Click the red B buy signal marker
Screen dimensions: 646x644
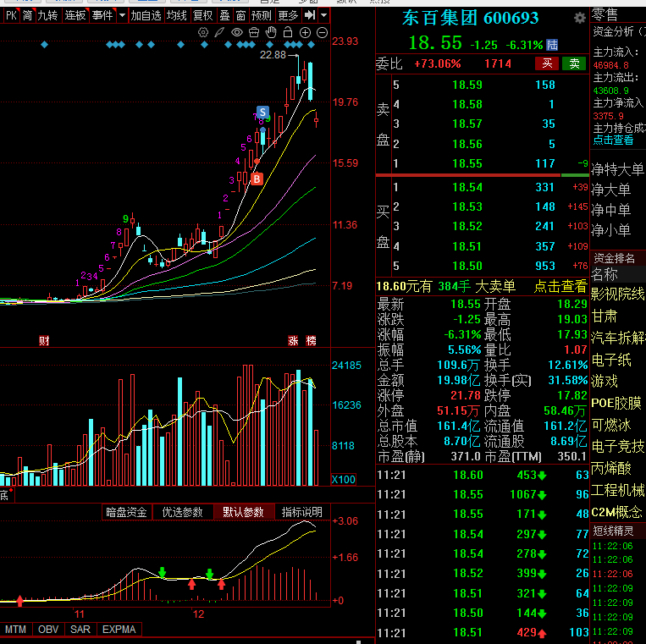tap(257, 179)
